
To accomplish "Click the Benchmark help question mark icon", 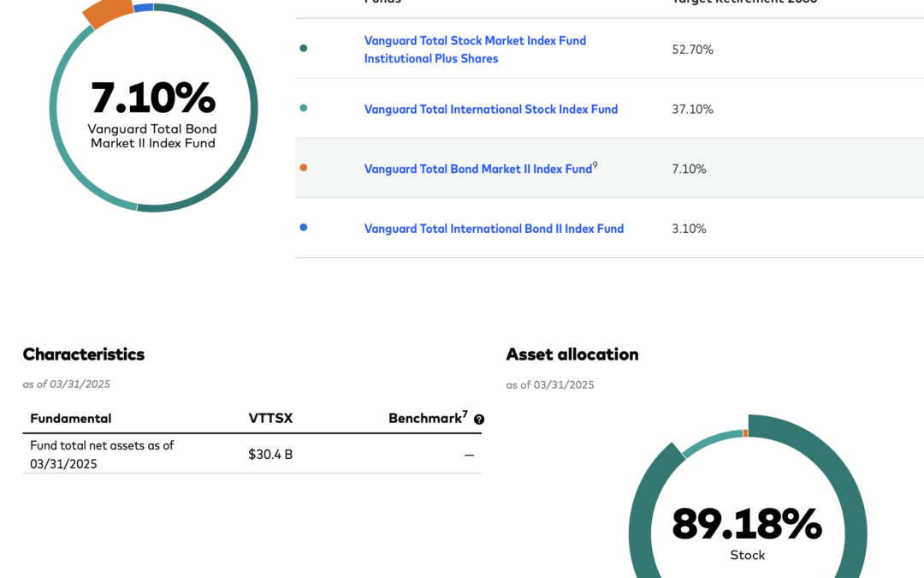I will pos(479,420).
